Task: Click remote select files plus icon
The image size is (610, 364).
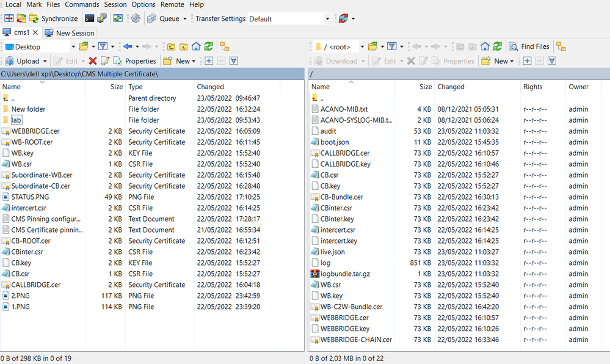Action: (527, 61)
